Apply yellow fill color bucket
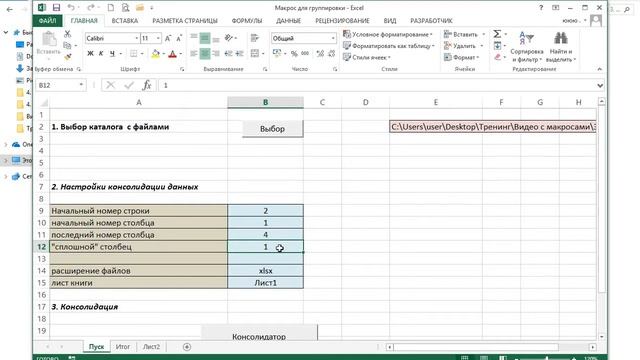 156,53
